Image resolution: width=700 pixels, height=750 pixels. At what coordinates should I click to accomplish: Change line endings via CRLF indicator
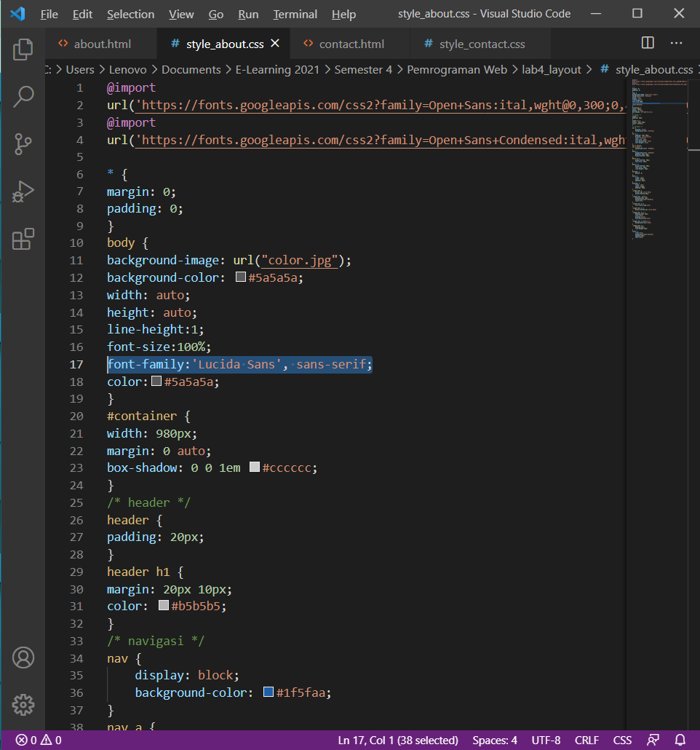(586, 740)
